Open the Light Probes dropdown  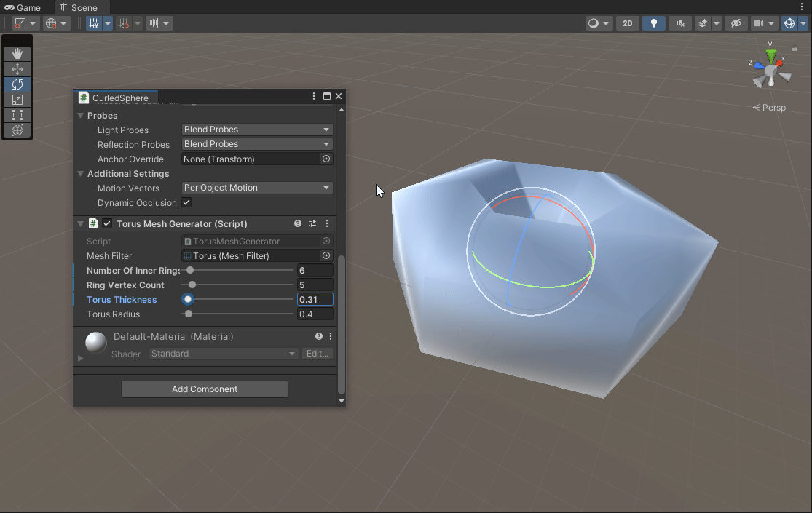pos(257,130)
